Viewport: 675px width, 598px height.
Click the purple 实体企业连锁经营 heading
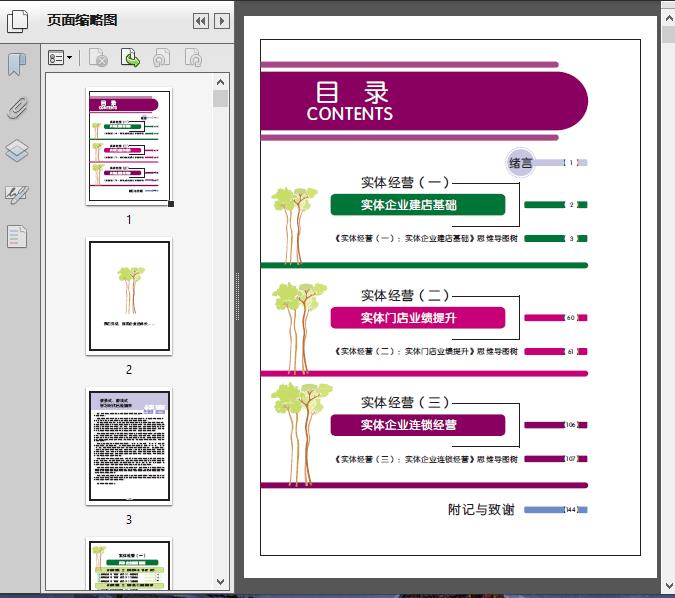(x=418, y=425)
